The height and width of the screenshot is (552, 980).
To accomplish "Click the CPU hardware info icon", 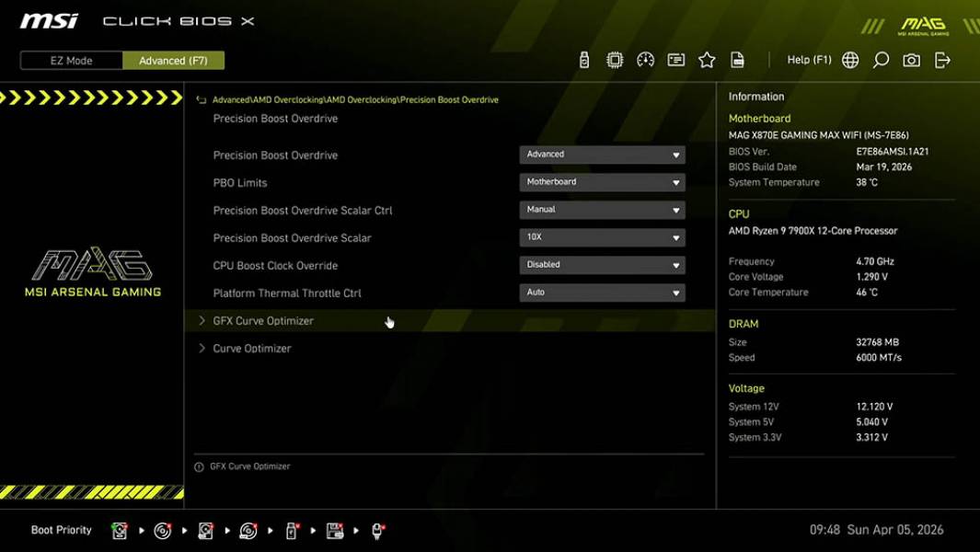I will pyautogui.click(x=615, y=59).
